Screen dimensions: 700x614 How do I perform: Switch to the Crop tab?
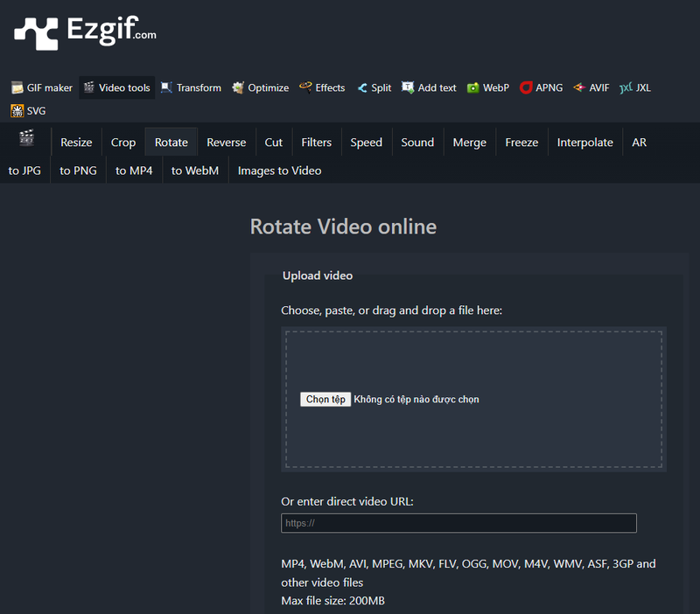click(x=123, y=143)
